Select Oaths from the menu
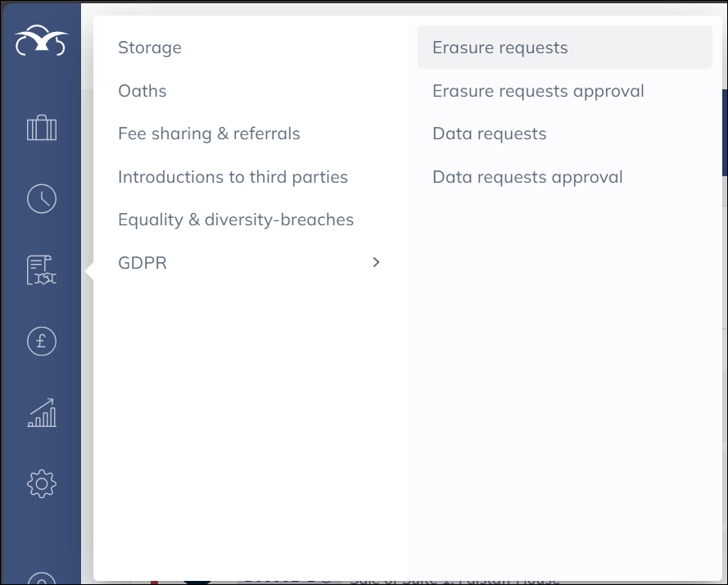 coord(142,91)
